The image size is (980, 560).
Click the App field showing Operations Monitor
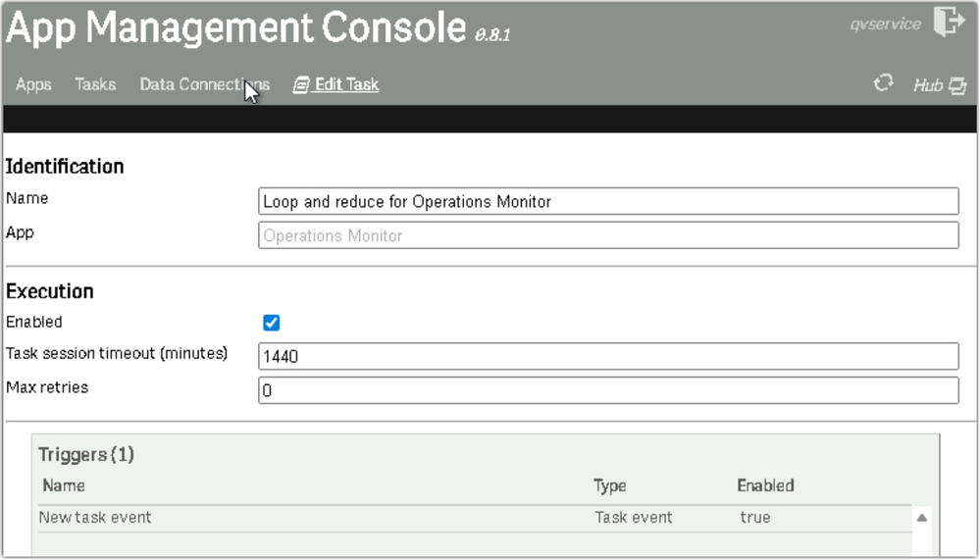[608, 235]
